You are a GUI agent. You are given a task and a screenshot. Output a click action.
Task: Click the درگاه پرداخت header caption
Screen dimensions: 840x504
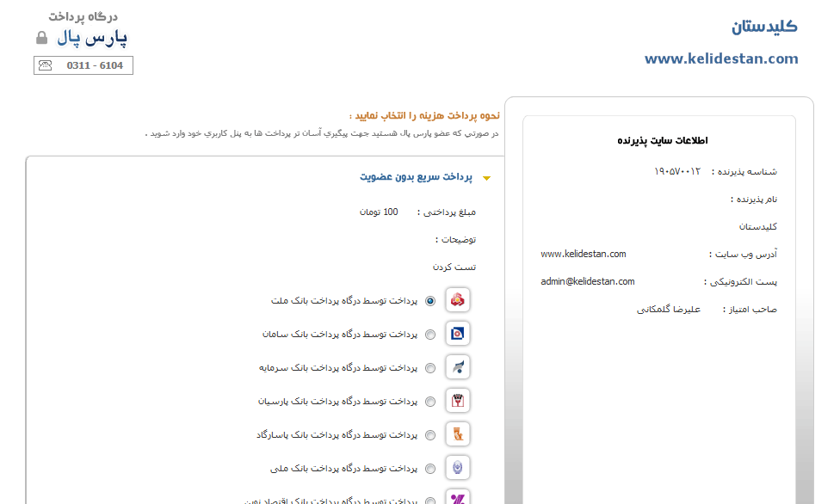[83, 17]
